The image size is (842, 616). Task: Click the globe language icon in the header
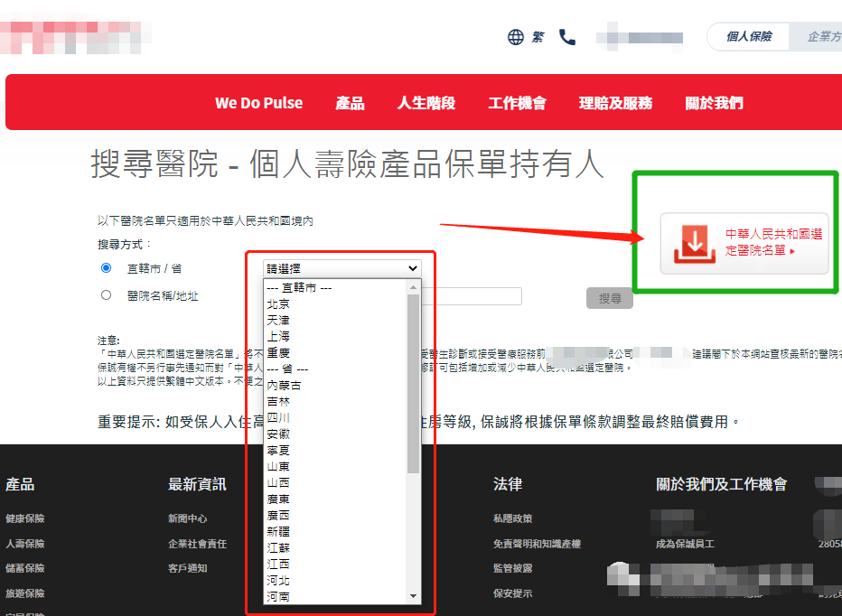pos(515,37)
